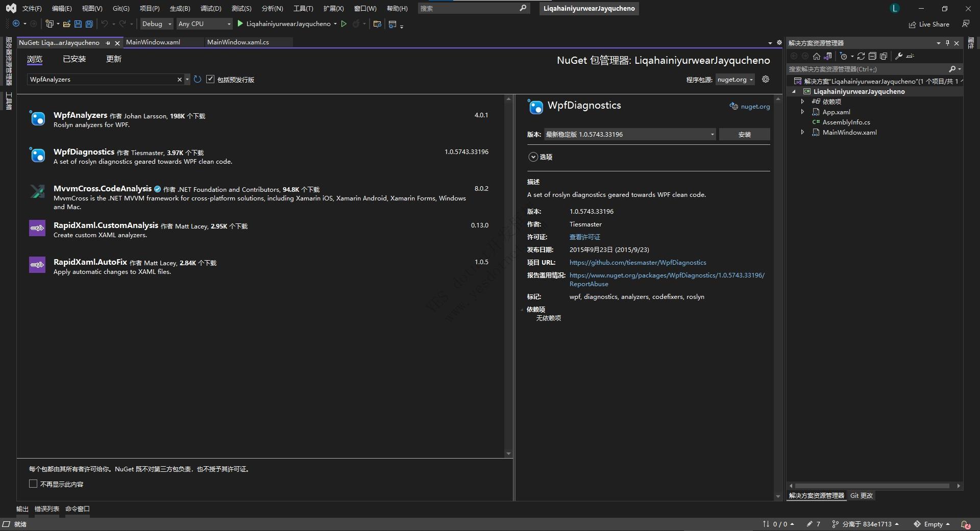
Task: Expand the App.xaml tree node
Action: (x=802, y=112)
